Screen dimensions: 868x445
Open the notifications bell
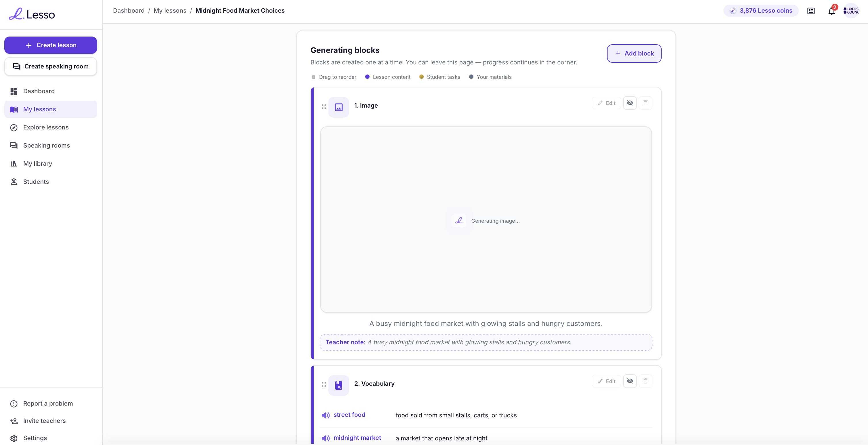tap(832, 11)
